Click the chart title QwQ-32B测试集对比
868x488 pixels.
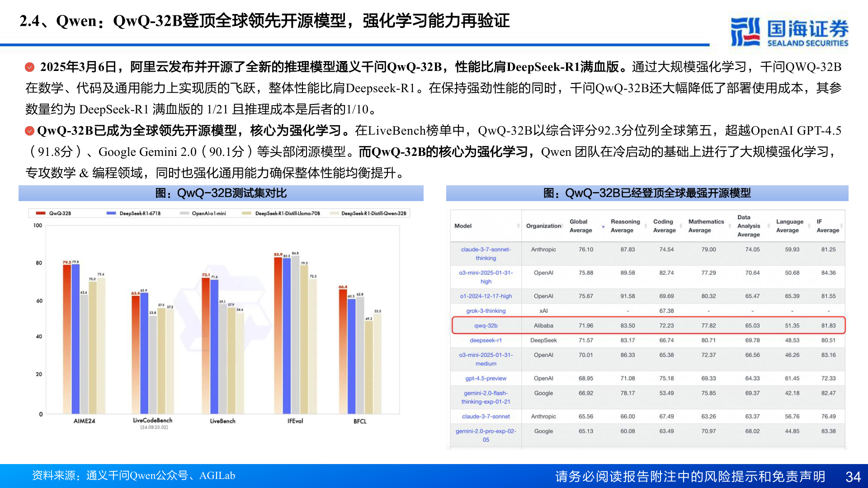click(221, 193)
